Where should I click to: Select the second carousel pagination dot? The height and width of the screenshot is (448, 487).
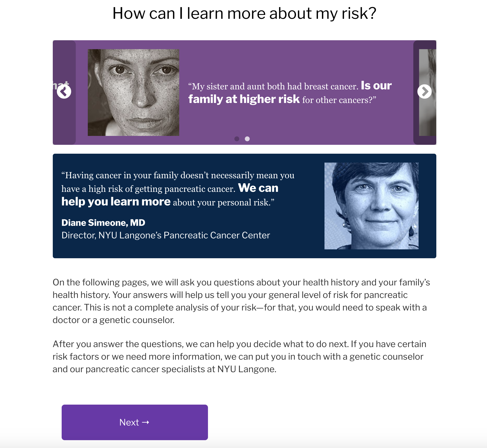[x=247, y=139]
